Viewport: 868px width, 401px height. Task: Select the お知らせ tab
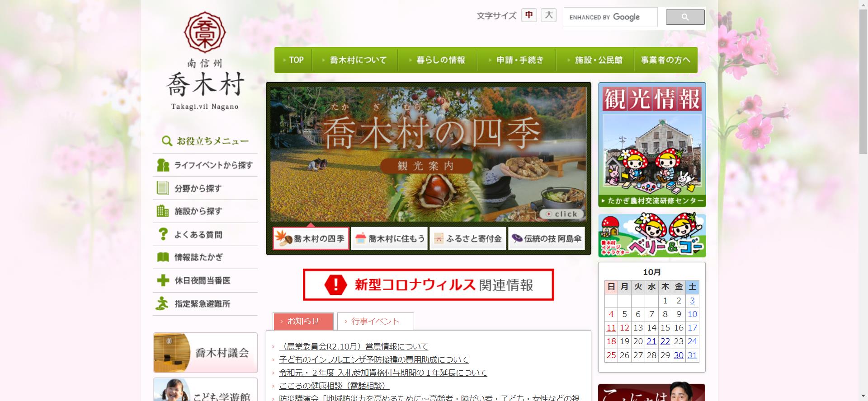point(303,321)
